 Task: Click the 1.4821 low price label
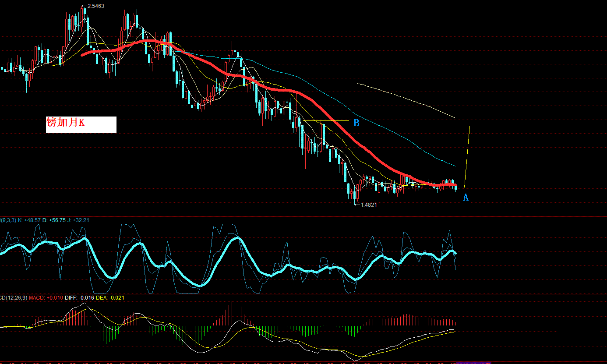368,205
